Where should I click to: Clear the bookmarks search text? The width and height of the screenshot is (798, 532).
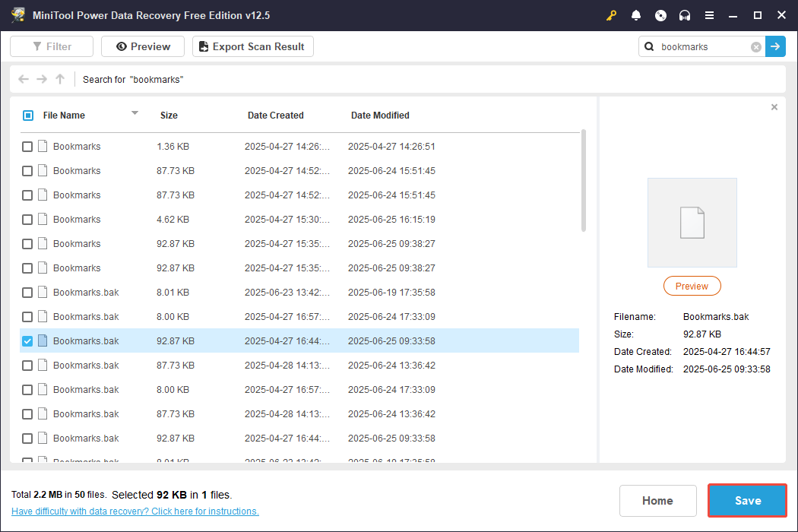pos(756,47)
